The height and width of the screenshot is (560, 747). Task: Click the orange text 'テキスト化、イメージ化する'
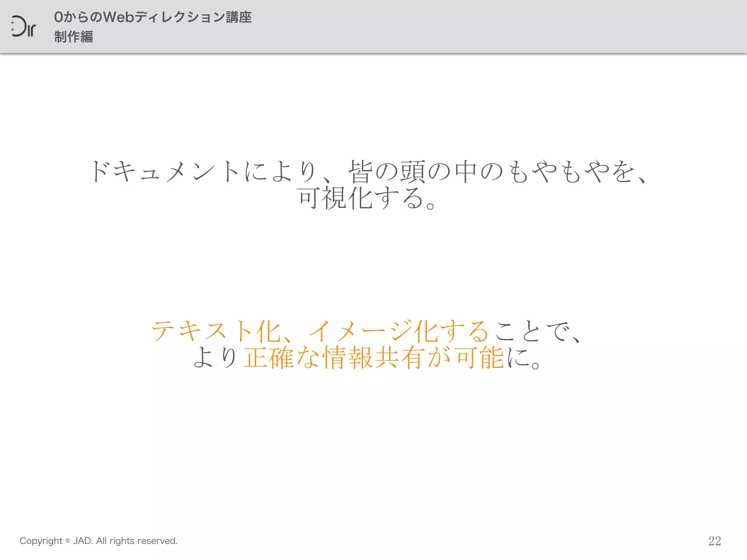[320, 331]
